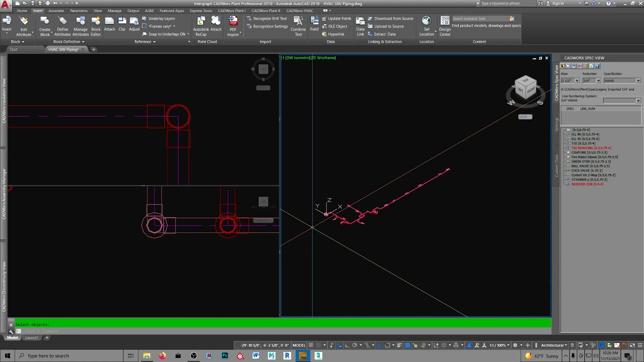The width and height of the screenshot is (644, 362).
Task: Click the Combine Text tool
Action: pyautogui.click(x=298, y=26)
